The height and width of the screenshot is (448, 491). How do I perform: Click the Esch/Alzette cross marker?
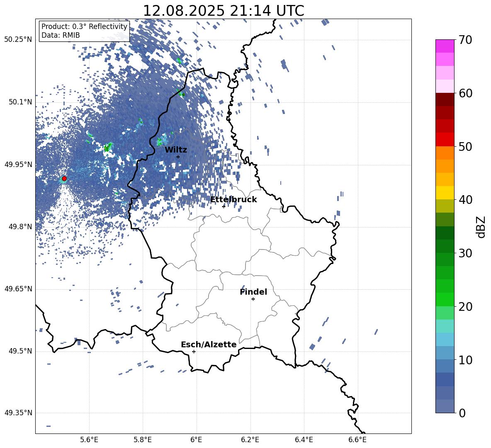tap(194, 351)
